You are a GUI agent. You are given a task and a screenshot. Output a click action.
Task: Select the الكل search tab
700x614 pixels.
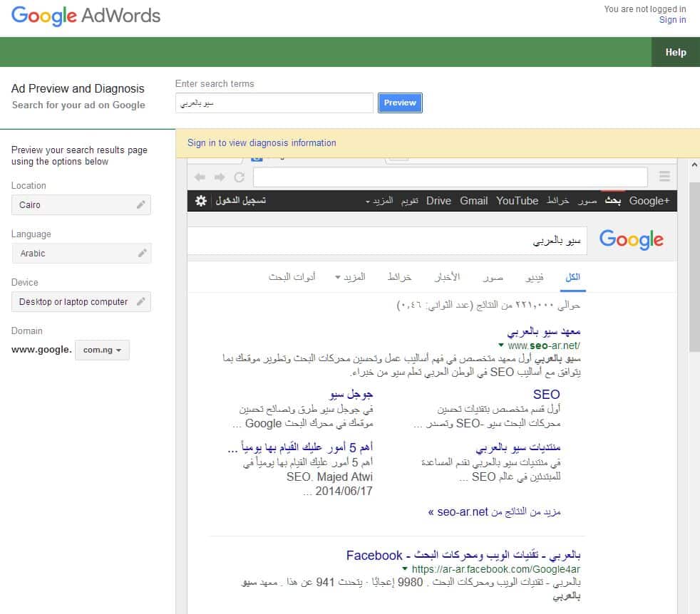[572, 277]
